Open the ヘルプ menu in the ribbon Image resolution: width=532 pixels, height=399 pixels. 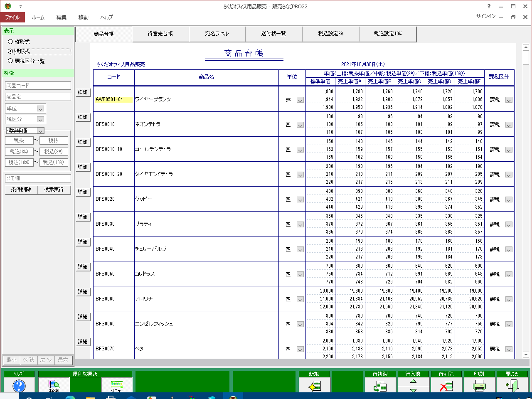106,17
